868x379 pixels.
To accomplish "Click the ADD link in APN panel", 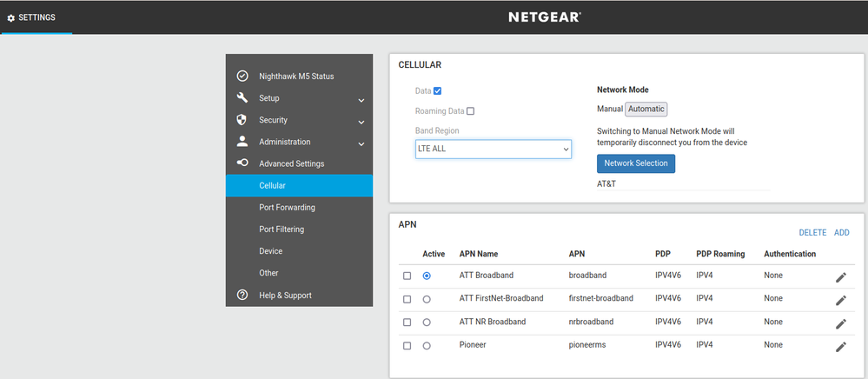I will 841,233.
